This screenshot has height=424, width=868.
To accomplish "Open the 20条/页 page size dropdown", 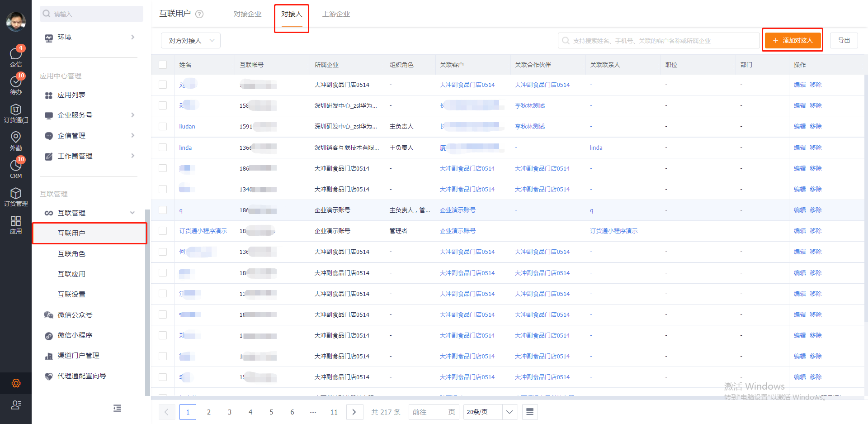I will coord(491,412).
